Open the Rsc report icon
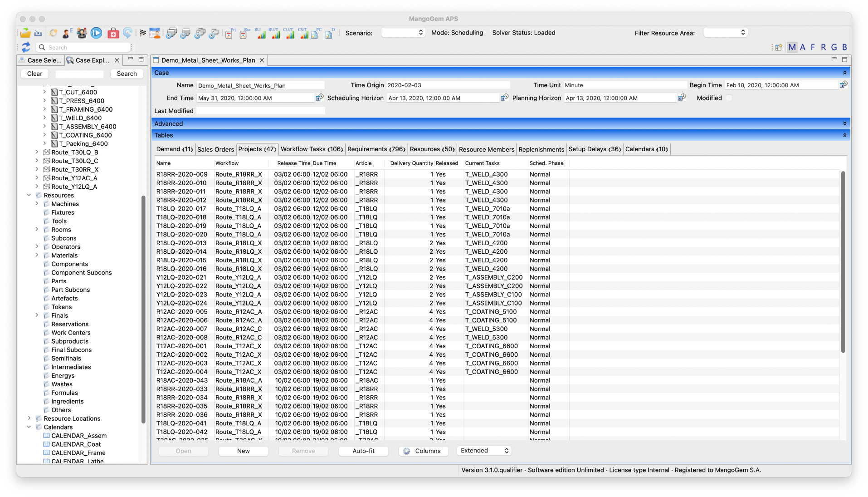 point(244,33)
